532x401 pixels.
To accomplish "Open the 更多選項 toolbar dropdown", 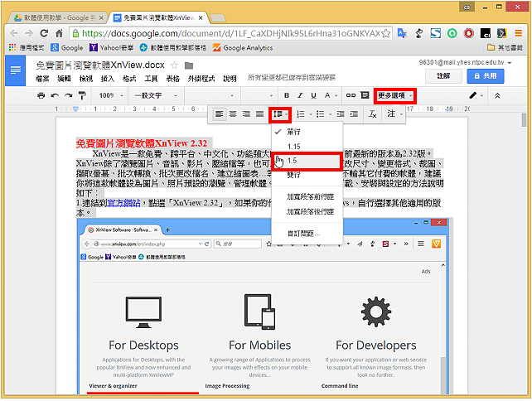I will click(x=395, y=95).
